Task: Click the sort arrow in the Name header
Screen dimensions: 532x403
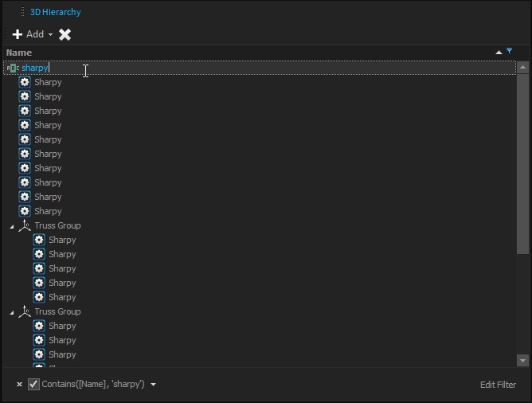Action: coord(499,53)
